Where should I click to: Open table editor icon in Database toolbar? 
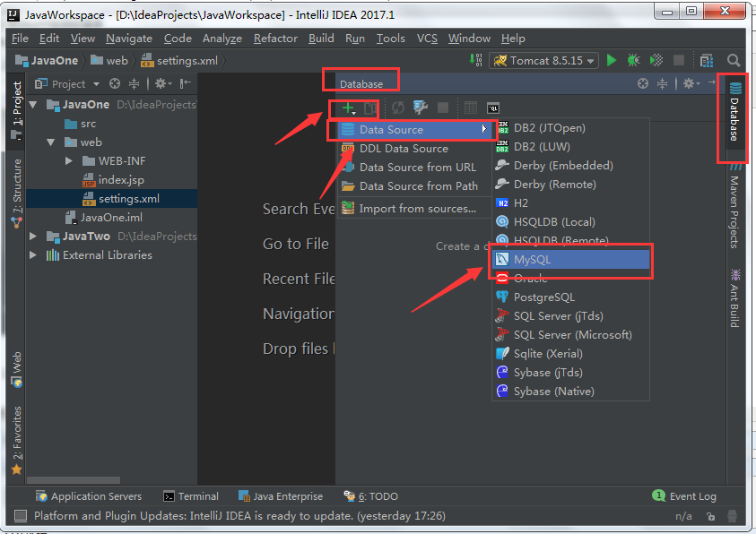click(x=471, y=108)
